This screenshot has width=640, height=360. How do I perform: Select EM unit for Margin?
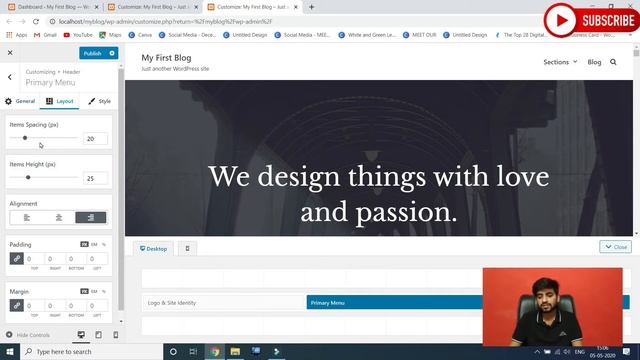[94, 291]
